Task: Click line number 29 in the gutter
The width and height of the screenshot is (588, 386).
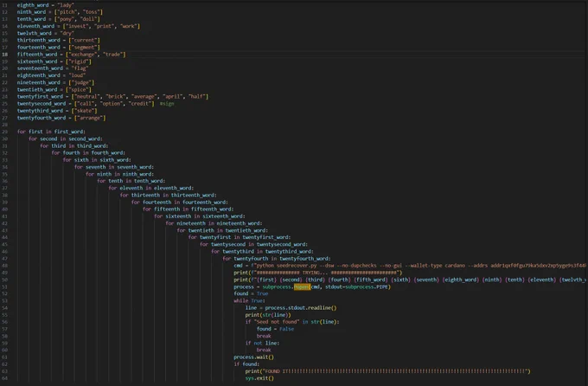Action: click(5, 132)
